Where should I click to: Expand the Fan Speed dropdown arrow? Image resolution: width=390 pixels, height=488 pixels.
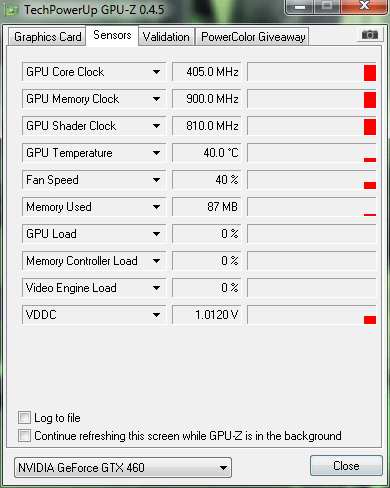click(x=156, y=180)
